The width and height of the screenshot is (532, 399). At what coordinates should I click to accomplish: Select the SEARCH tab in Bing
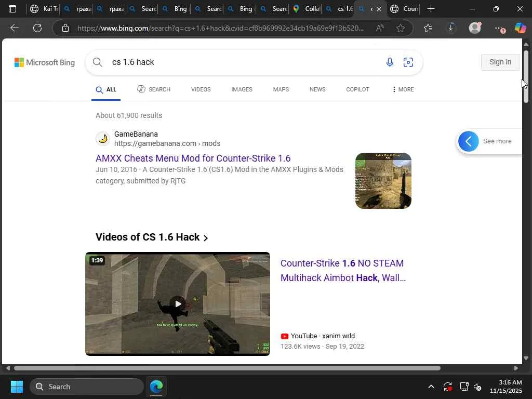(154, 89)
